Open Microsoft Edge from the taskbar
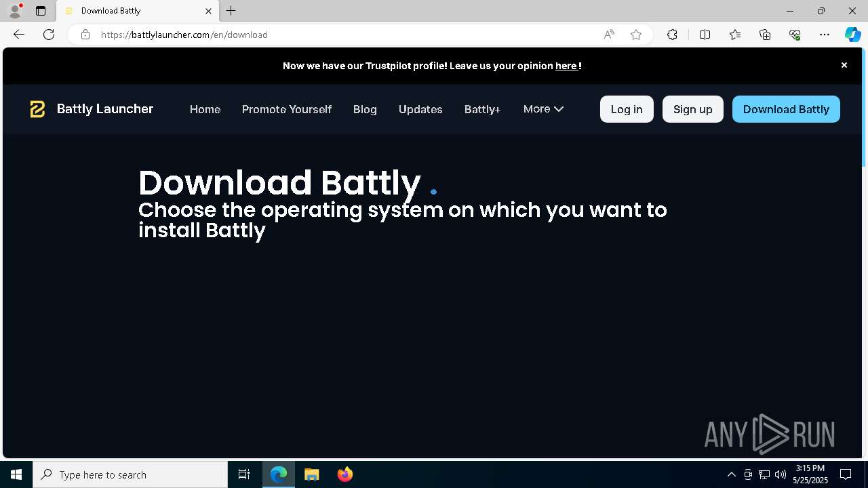Viewport: 868px width, 488px height. [279, 474]
